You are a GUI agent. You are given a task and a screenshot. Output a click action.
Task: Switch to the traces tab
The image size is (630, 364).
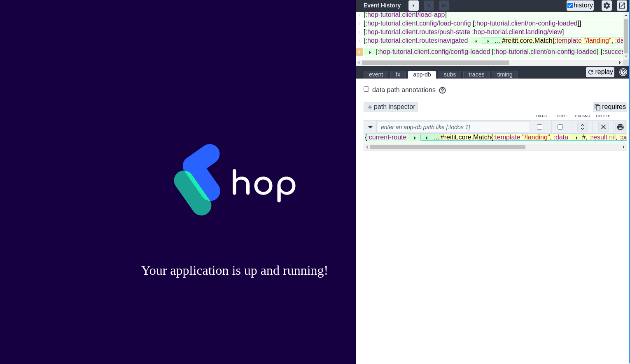click(476, 74)
